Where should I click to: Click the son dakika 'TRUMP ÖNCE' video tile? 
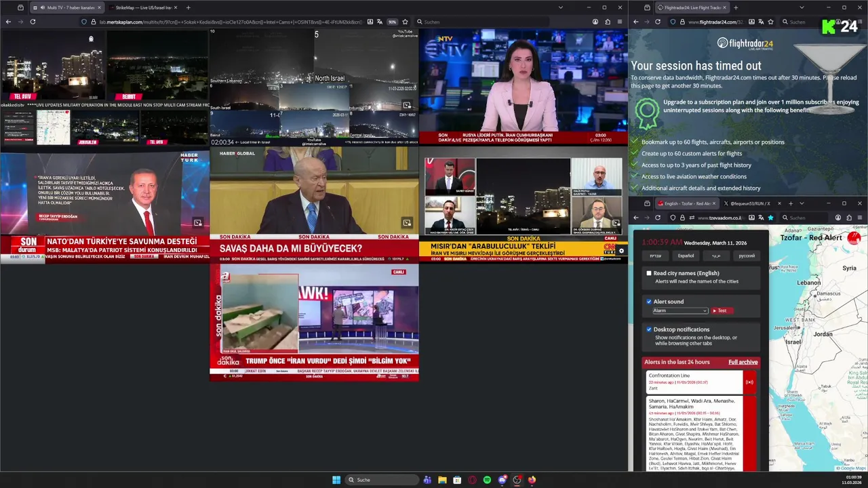[x=314, y=322]
